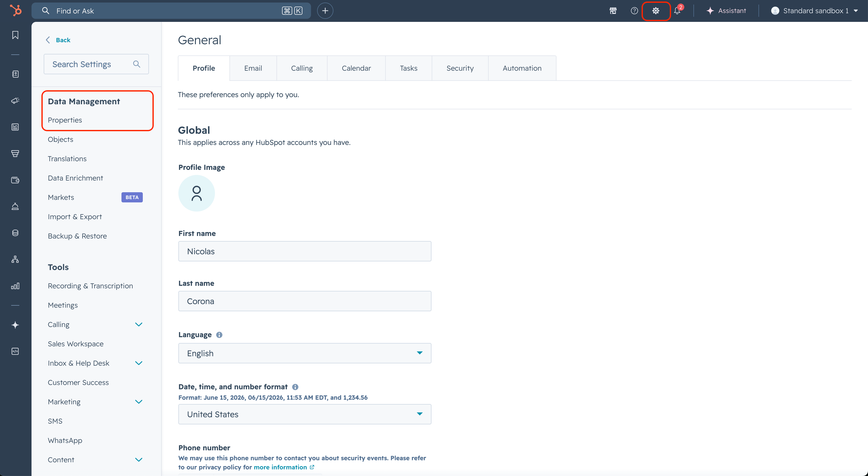
Task: Open Customer Success settings
Action: [78, 382]
